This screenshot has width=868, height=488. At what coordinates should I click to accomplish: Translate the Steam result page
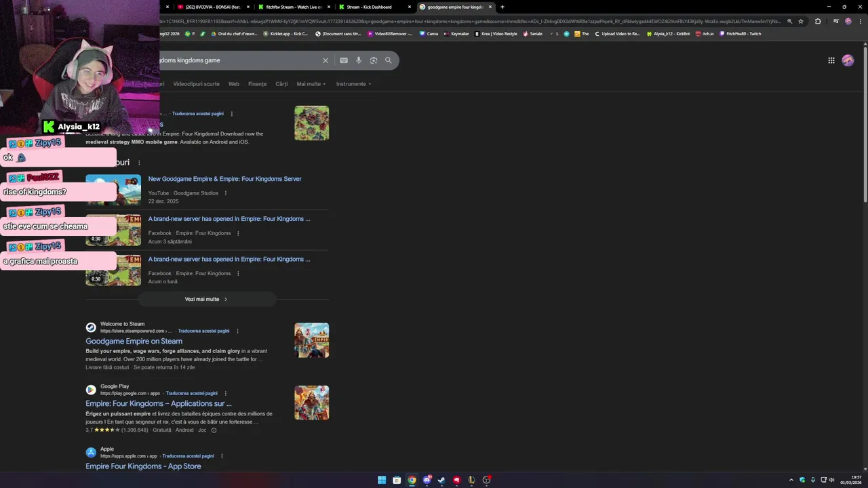[203, 331]
